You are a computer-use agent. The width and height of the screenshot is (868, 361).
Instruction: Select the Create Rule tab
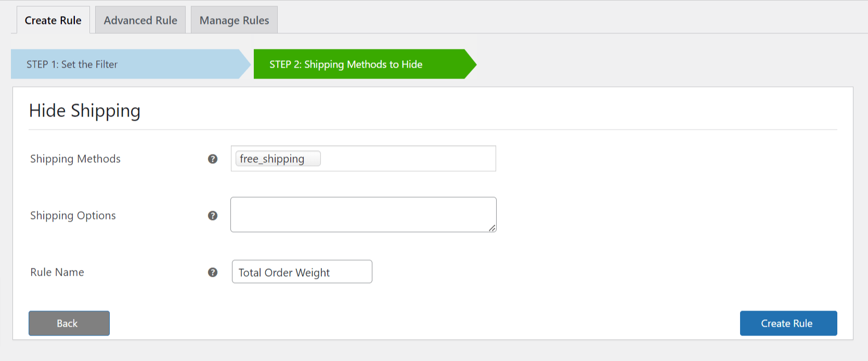point(53,20)
